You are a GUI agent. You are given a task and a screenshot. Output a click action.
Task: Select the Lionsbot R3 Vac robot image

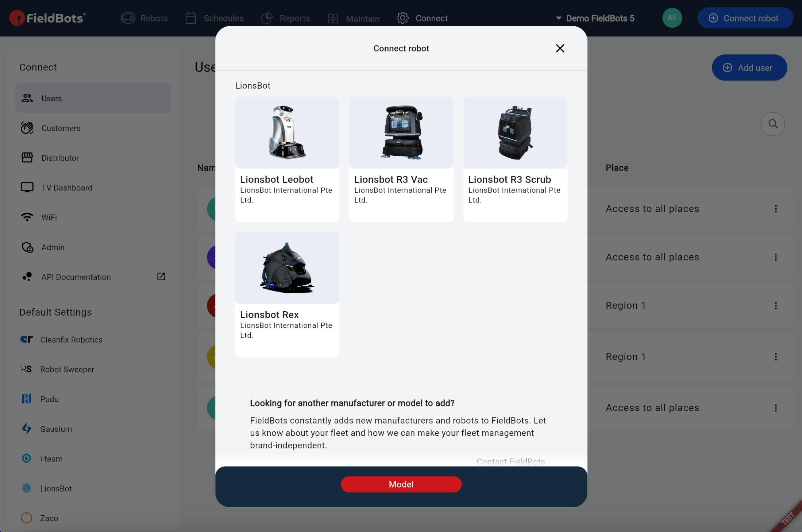click(x=401, y=132)
